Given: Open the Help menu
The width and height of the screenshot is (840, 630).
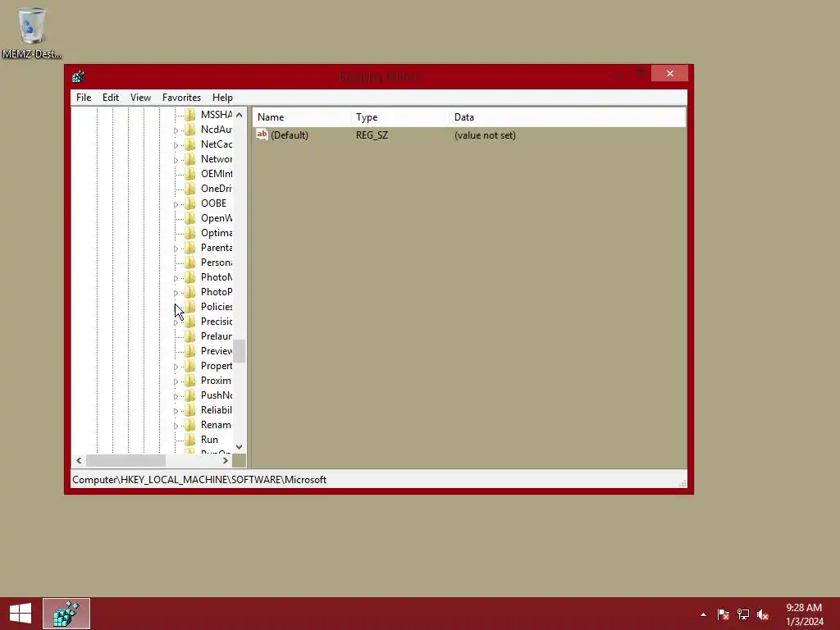Looking at the screenshot, I should tap(222, 98).
